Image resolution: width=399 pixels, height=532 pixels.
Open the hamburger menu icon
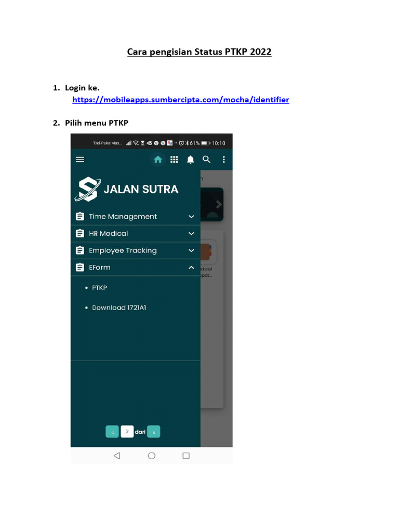pos(79,159)
